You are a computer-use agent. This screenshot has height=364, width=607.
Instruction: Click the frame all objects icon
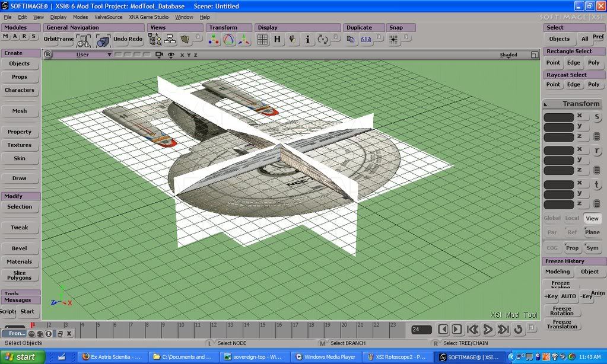click(x=83, y=40)
